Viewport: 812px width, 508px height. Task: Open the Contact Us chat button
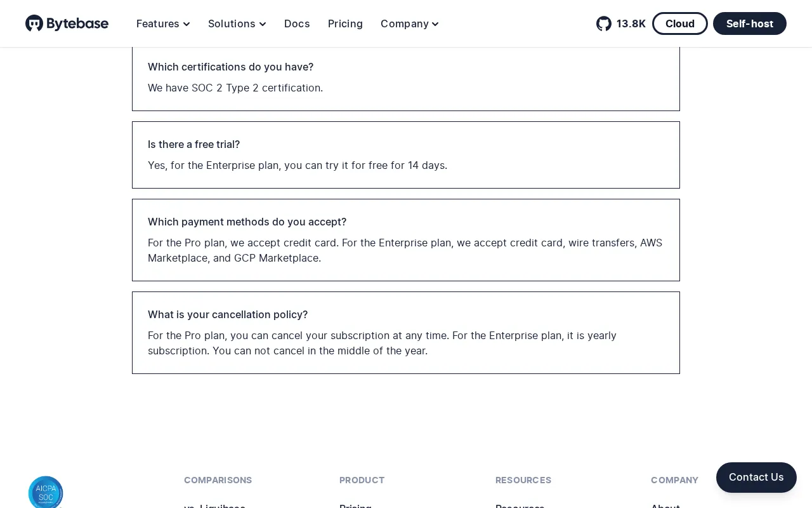coord(756,478)
